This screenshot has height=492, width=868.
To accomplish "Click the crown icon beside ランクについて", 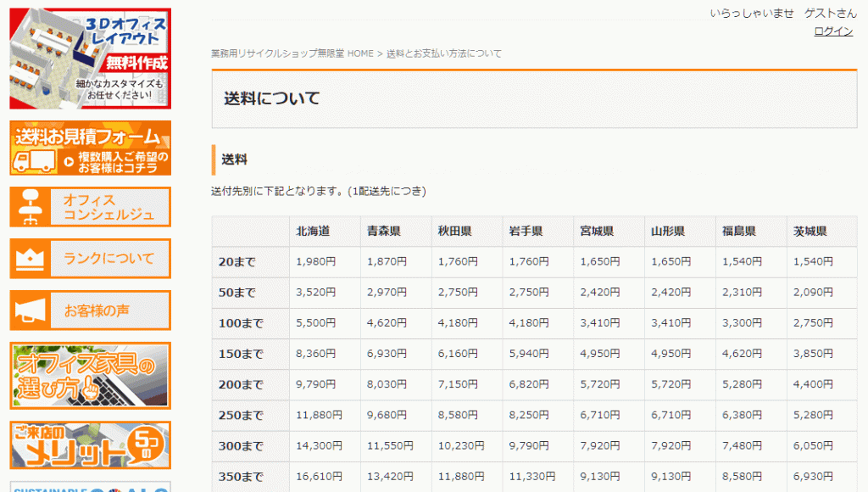I will point(30,259).
